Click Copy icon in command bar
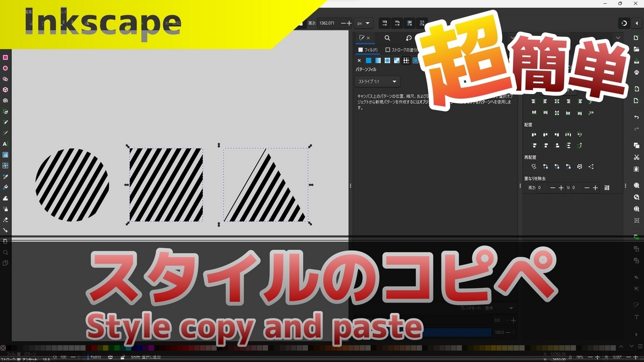Viewport: 644px width, 362px height. tap(636, 145)
